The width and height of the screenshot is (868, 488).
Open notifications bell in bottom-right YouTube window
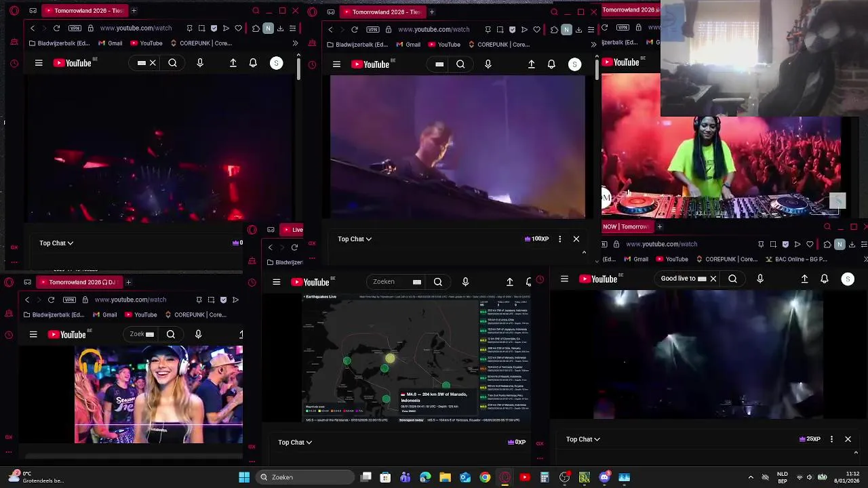pyautogui.click(x=825, y=279)
